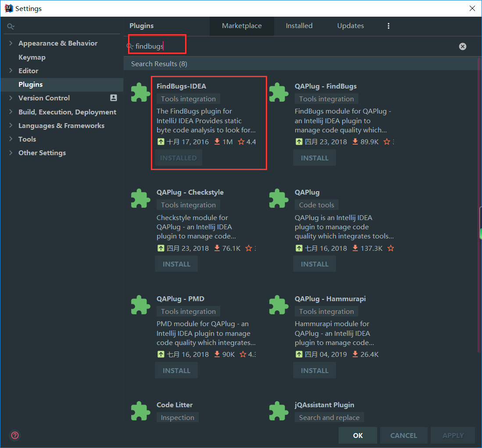Screen dimensions: 482x448
Task: Clear the plugin search with the X icon
Action: pyautogui.click(x=462, y=46)
